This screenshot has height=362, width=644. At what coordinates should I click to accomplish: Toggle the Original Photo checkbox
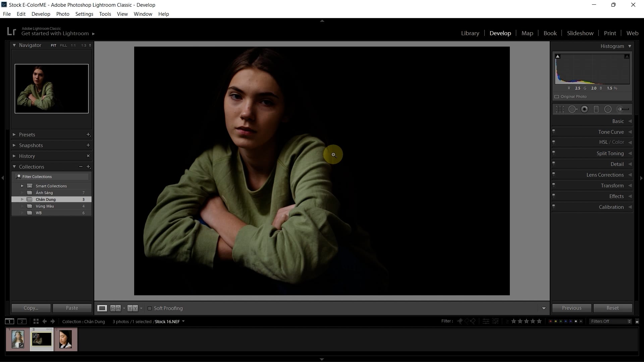tap(557, 97)
